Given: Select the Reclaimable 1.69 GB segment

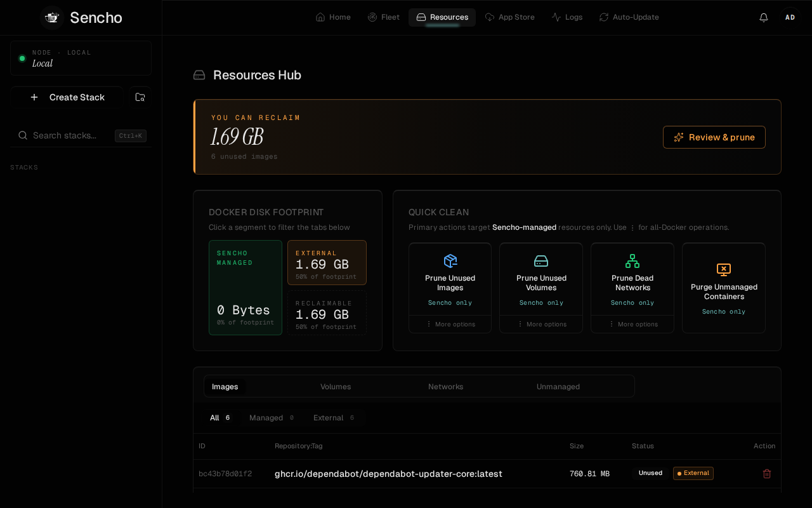Looking at the screenshot, I should [327, 312].
